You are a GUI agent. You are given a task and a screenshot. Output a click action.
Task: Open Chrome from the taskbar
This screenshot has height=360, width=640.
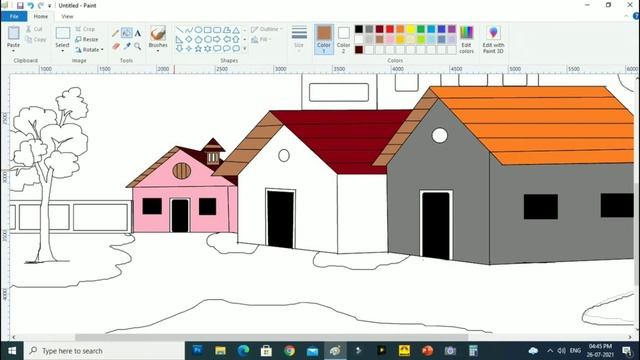pos(289,351)
